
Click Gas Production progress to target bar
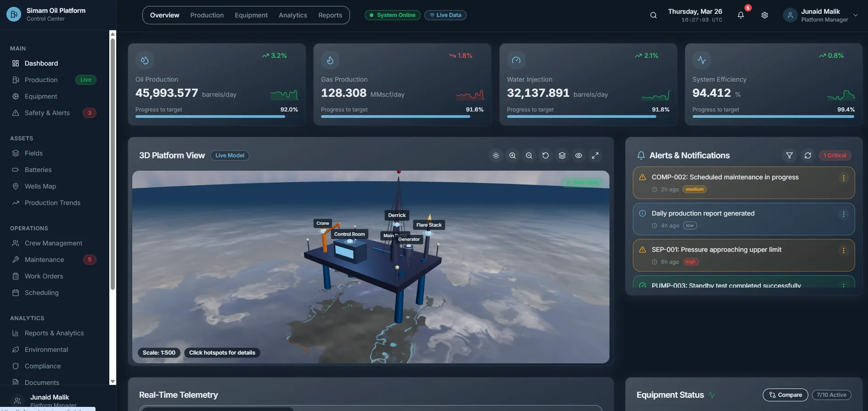pos(402,117)
